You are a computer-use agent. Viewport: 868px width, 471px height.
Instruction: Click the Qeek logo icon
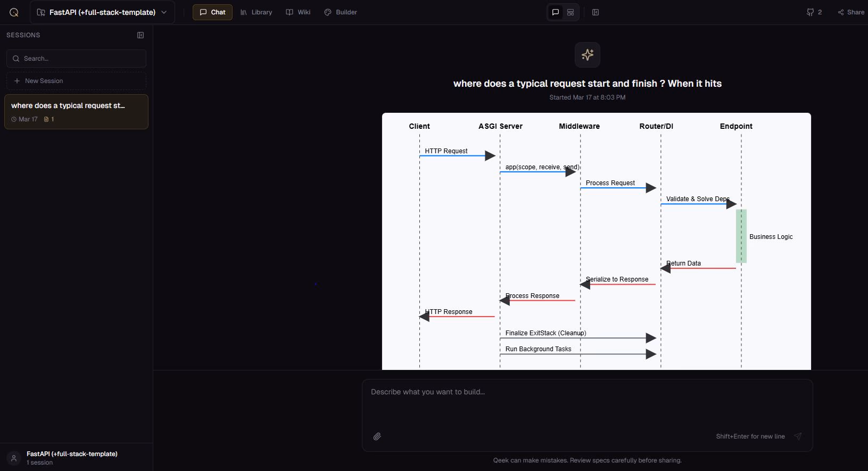pos(14,12)
